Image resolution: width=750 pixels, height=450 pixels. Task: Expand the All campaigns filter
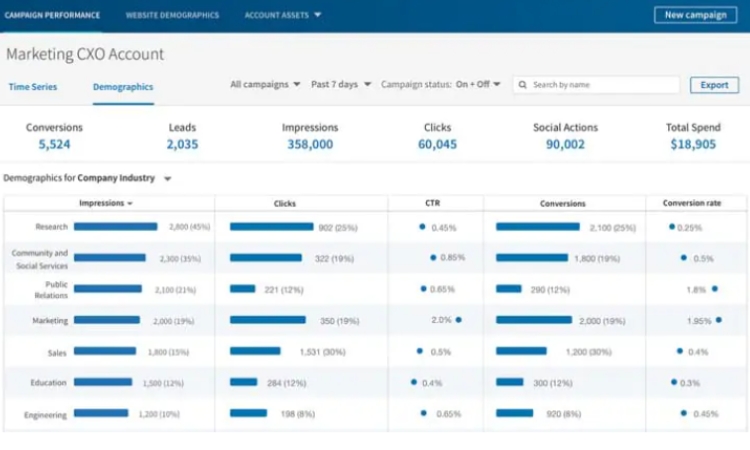tap(265, 85)
